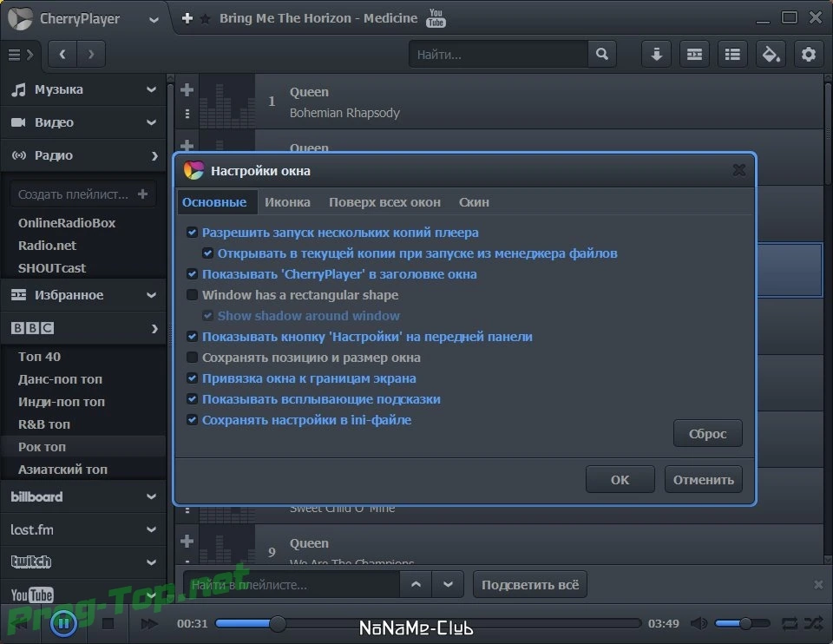The width and height of the screenshot is (833, 644).
Task: Star the Bring Me The Horizon track
Action: 205,19
